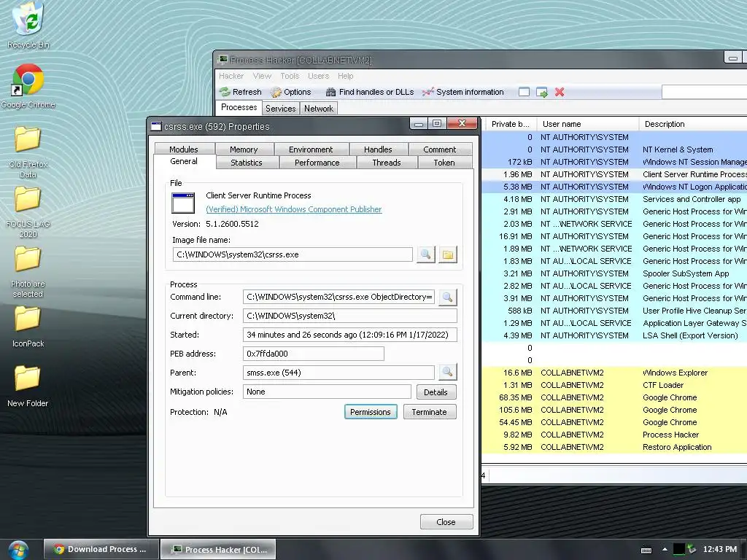Click the magnifier icon next to the Parent field

(447, 373)
